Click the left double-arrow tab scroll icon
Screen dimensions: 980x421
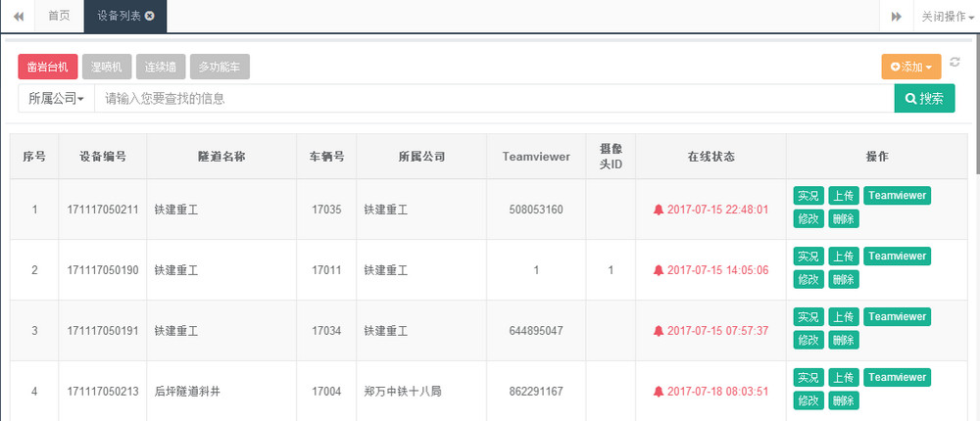(18, 17)
